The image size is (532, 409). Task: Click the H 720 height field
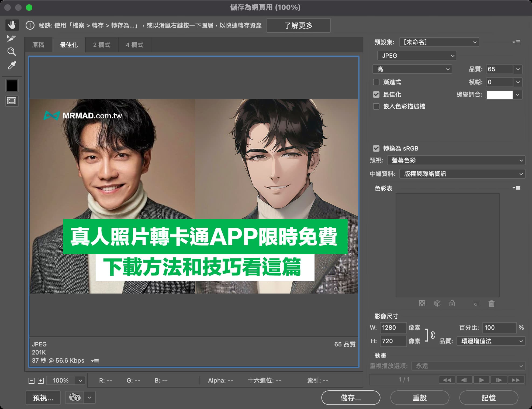pos(393,341)
